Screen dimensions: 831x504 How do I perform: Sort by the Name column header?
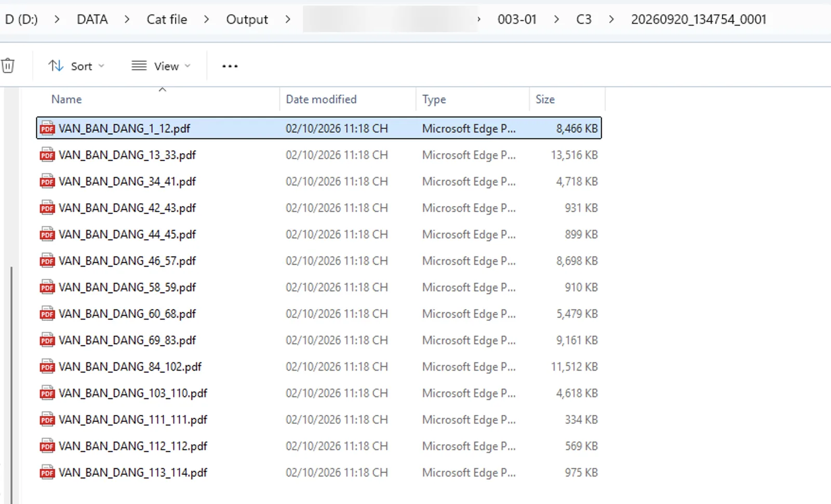66,99
